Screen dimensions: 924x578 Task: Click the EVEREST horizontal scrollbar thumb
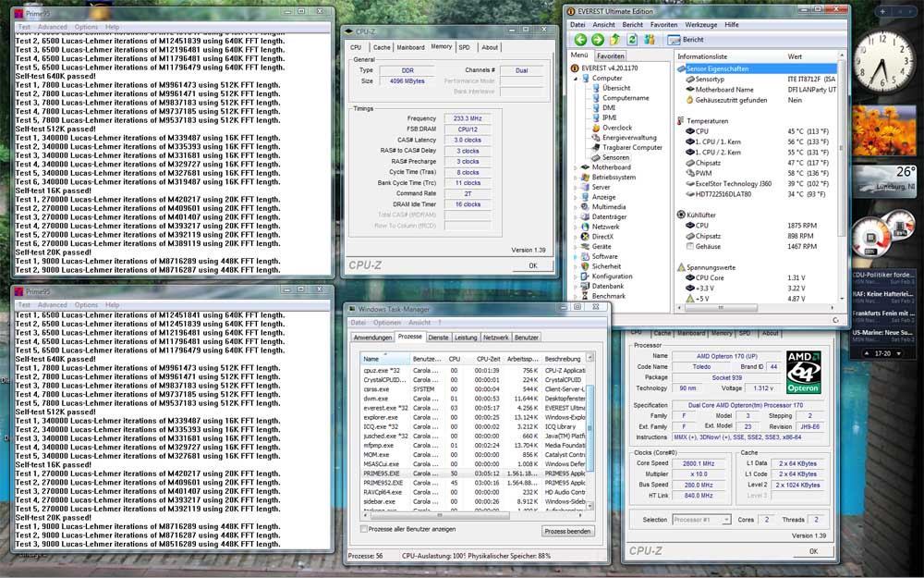coord(720,308)
